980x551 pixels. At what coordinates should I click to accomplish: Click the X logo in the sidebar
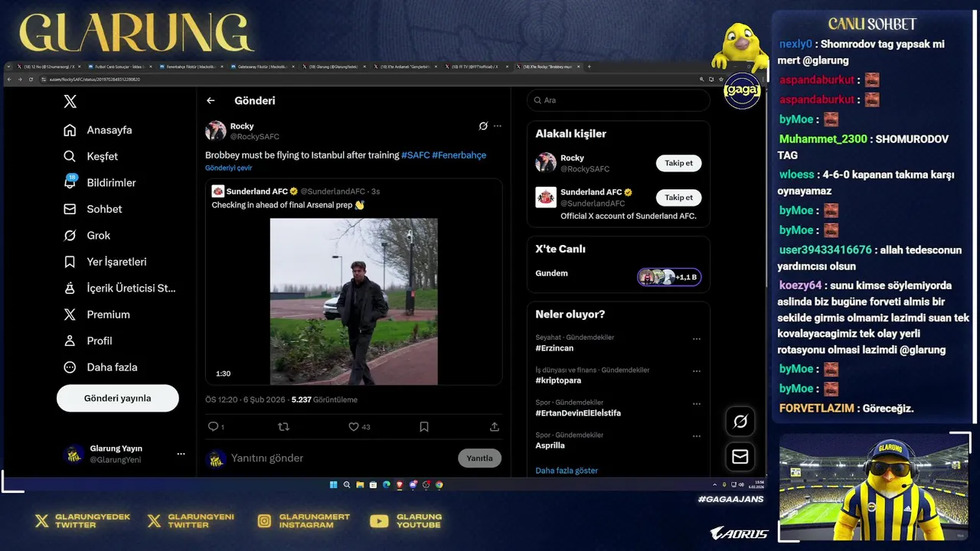point(70,102)
